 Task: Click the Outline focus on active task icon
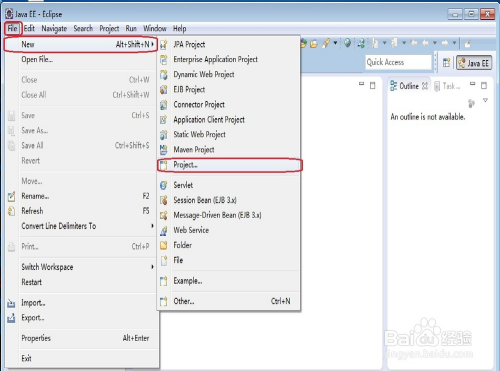pyautogui.click(x=471, y=103)
